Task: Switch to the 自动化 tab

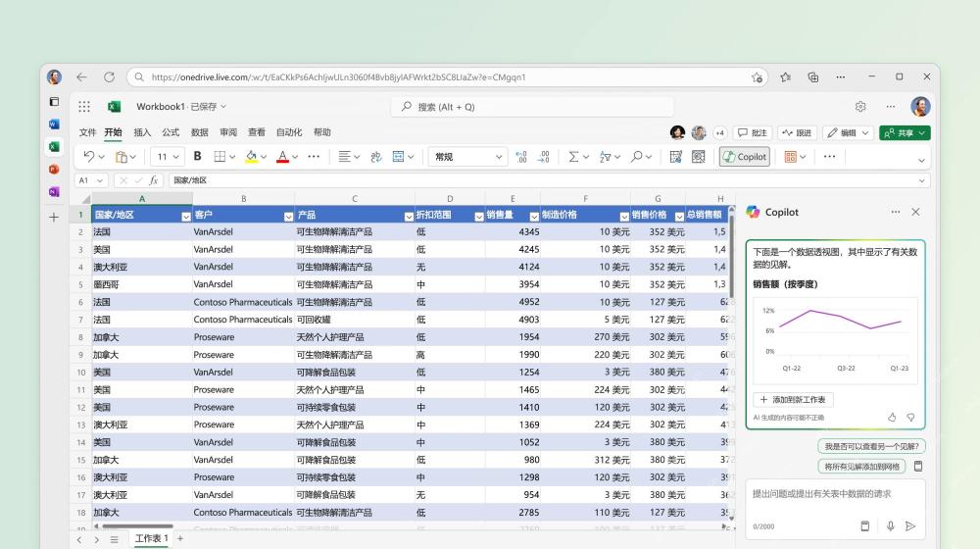Action: point(289,132)
